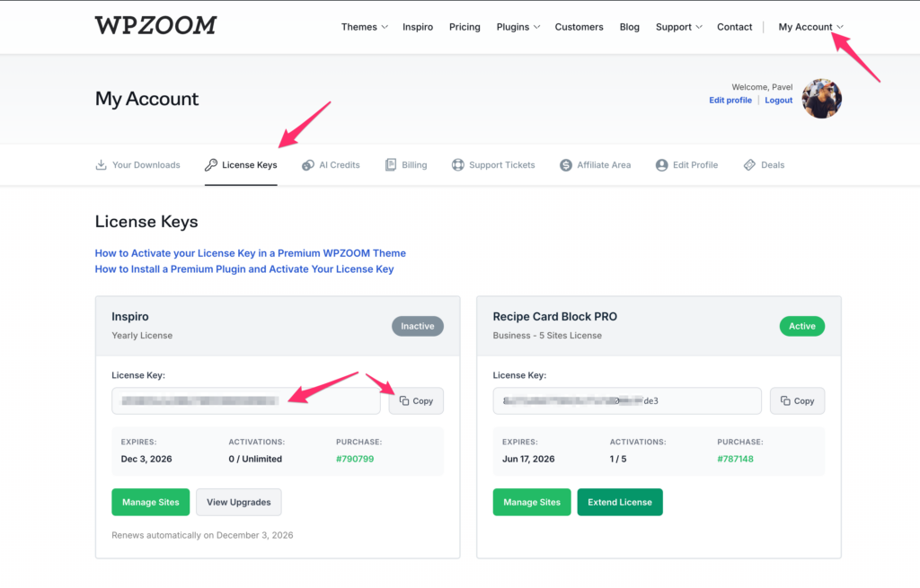This screenshot has width=920, height=588.
Task: Open the Blog page from navigation
Action: coord(630,27)
